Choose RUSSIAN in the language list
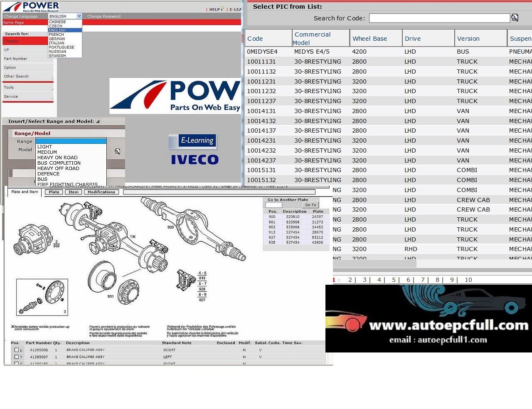The width and height of the screenshot is (532, 409). click(57, 52)
